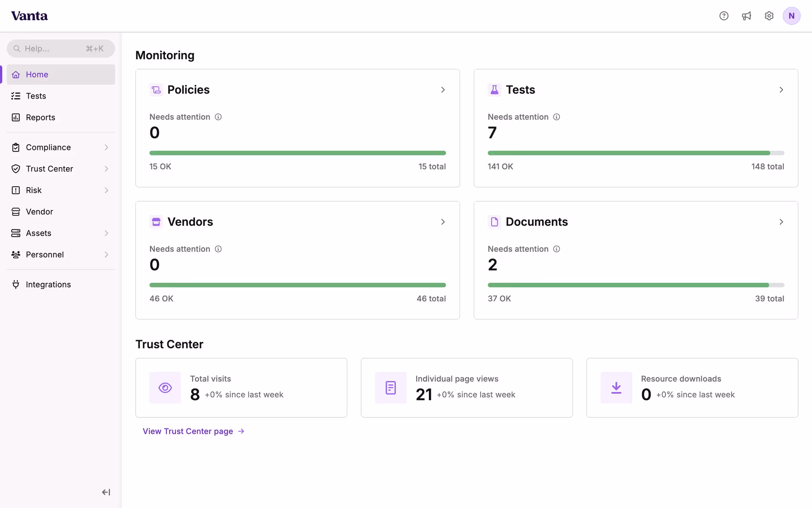
Task: Click the N user avatar
Action: [791, 16]
